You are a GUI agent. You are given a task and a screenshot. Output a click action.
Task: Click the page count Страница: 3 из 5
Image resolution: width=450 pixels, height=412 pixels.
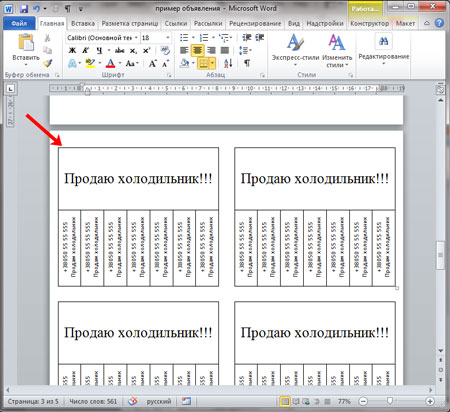(33, 401)
